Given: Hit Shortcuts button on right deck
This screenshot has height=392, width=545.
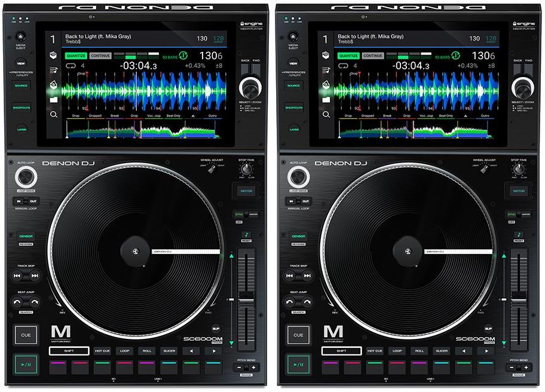Looking at the screenshot, I should (294, 108).
